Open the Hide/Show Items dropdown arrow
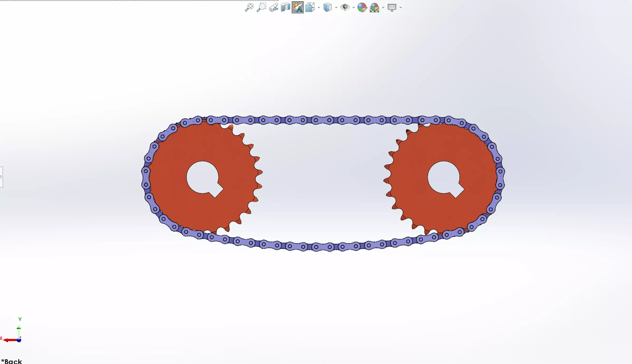The height and width of the screenshot is (364, 632). (x=354, y=7)
